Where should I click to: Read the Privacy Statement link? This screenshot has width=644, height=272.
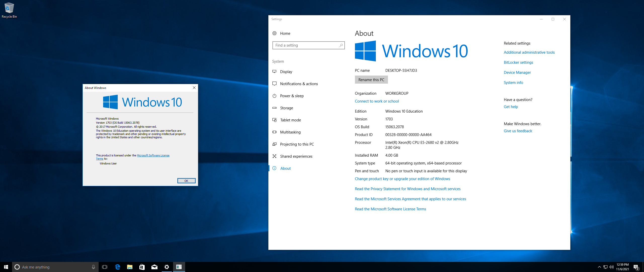coord(408,189)
